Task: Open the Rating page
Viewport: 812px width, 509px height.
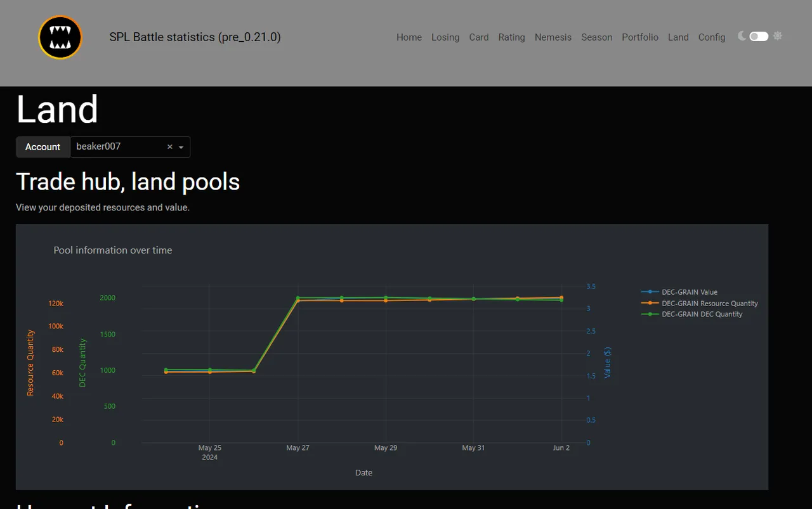Action: (x=511, y=37)
